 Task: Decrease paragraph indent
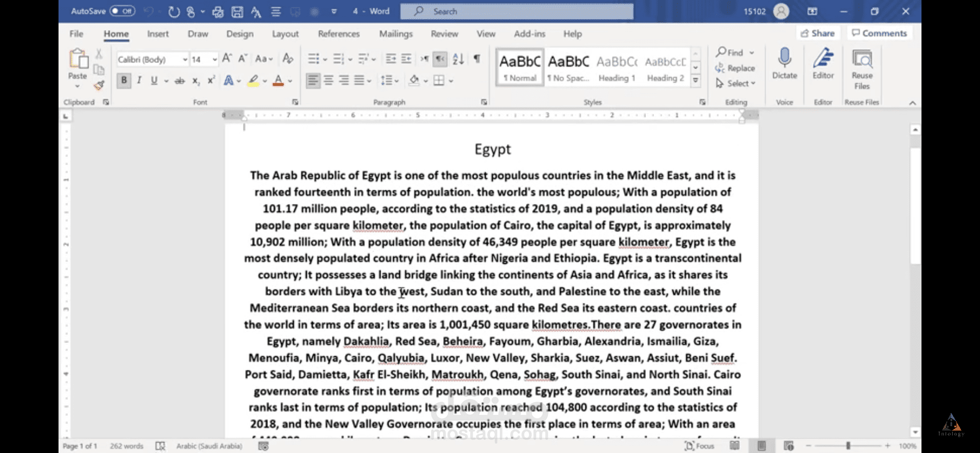click(x=390, y=59)
